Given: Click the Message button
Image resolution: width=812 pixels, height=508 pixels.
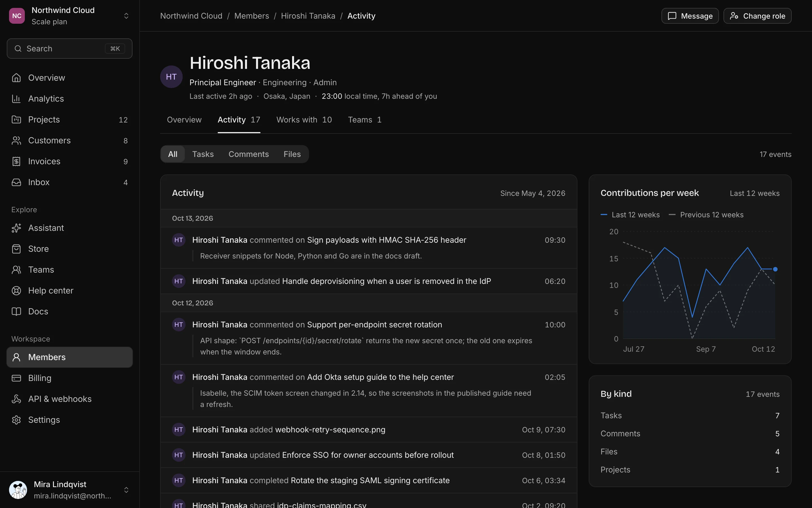Looking at the screenshot, I should tap(690, 16).
